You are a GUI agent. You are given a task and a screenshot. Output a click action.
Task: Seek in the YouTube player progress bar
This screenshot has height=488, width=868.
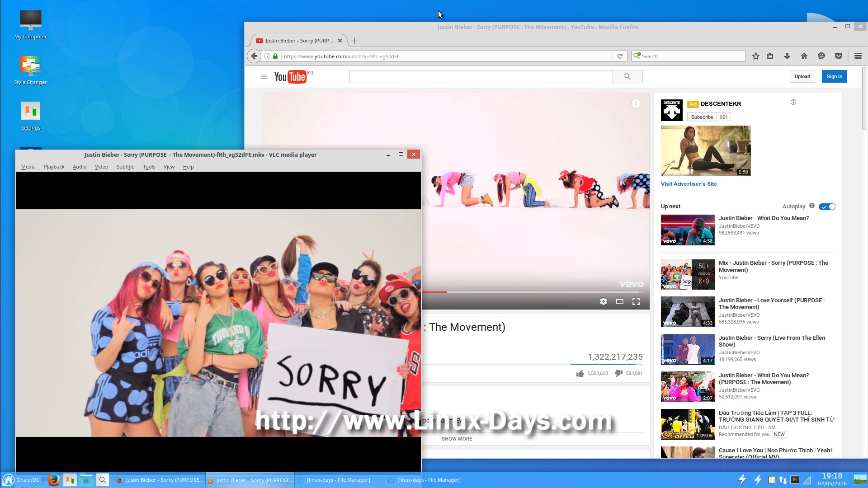(x=533, y=292)
